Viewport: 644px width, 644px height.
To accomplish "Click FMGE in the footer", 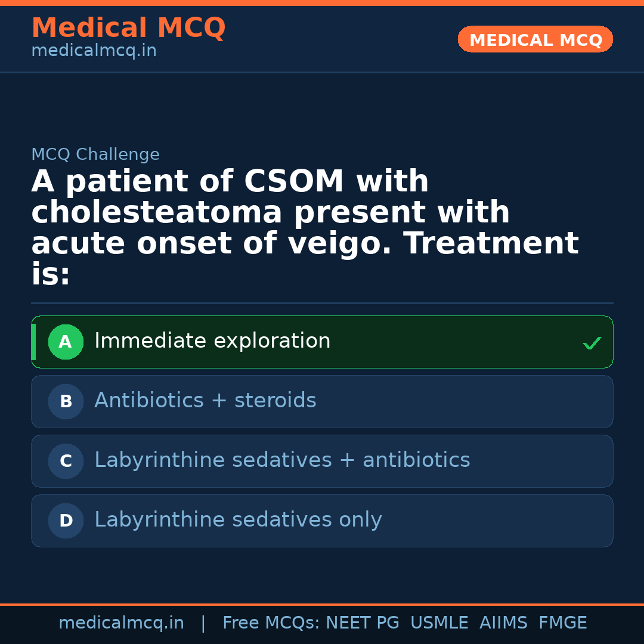I will coord(562,623).
